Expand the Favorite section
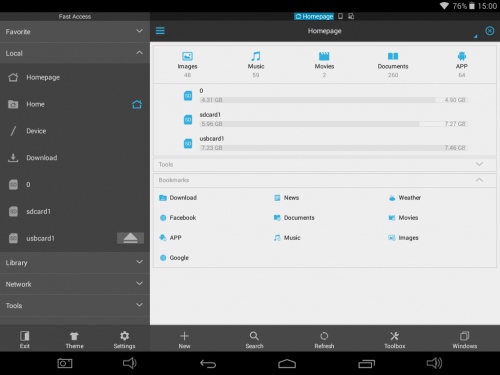The image size is (500, 375). 75,32
